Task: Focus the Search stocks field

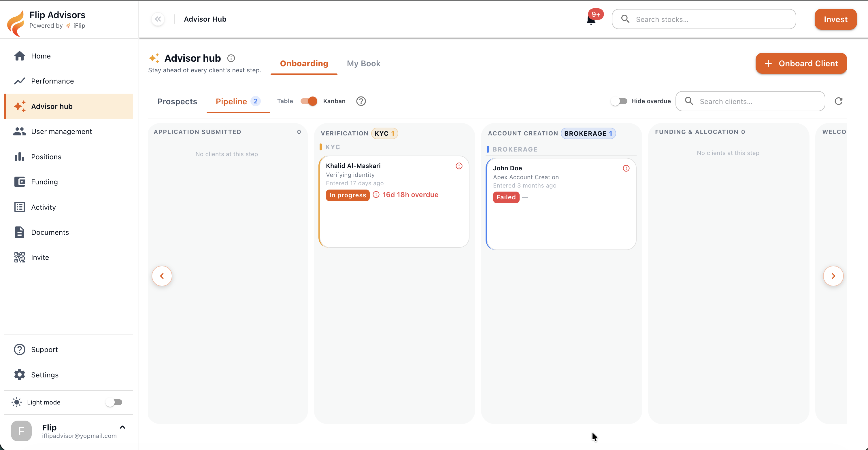Action: coord(704,19)
